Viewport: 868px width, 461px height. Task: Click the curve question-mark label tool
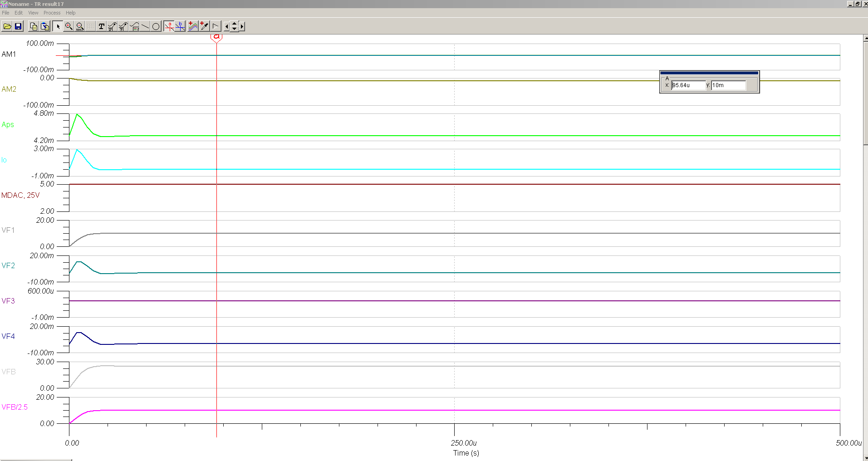[x=123, y=26]
